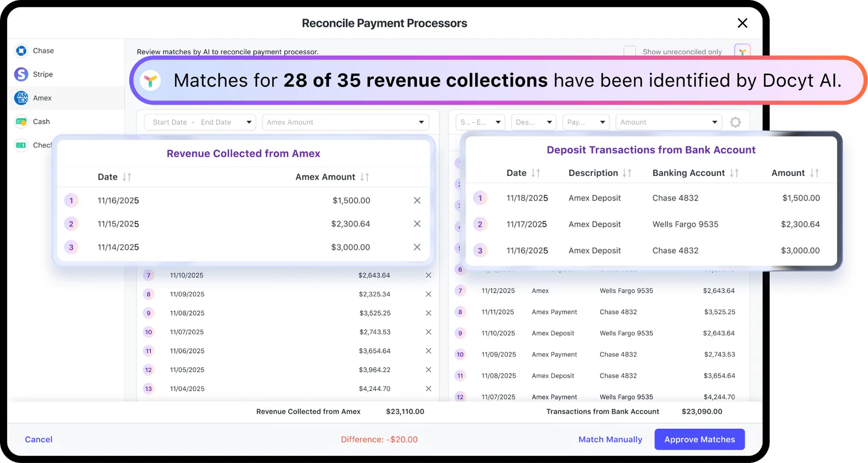The height and width of the screenshot is (463, 868).
Task: Click Revenue Collected total $23,110.00
Action: coord(405,411)
